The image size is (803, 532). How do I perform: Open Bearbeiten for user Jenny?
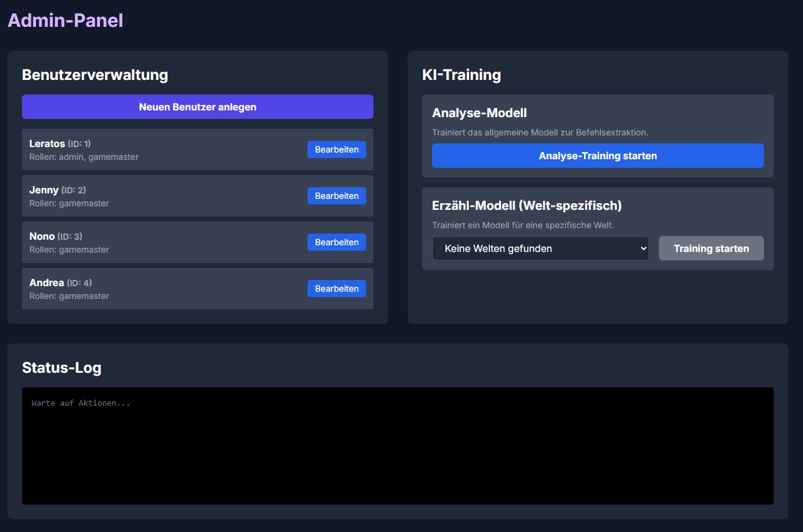click(x=336, y=196)
